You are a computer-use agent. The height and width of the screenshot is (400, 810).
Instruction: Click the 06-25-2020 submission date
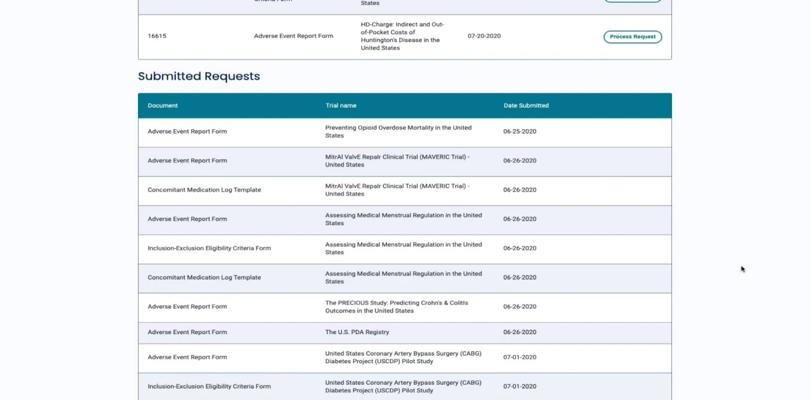[x=520, y=132]
